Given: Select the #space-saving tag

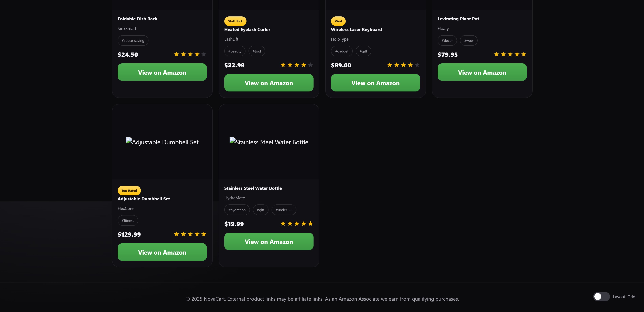Looking at the screenshot, I should tap(133, 40).
